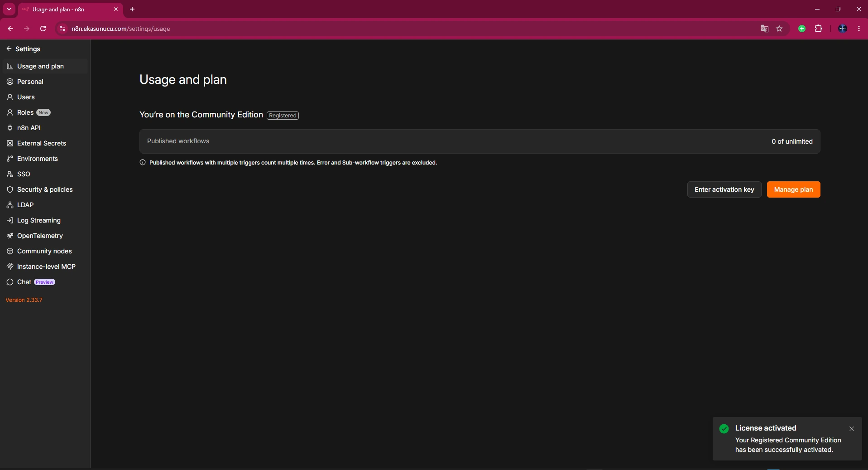The width and height of the screenshot is (868, 470).
Task: Dismiss the License activated notification
Action: (x=852, y=429)
